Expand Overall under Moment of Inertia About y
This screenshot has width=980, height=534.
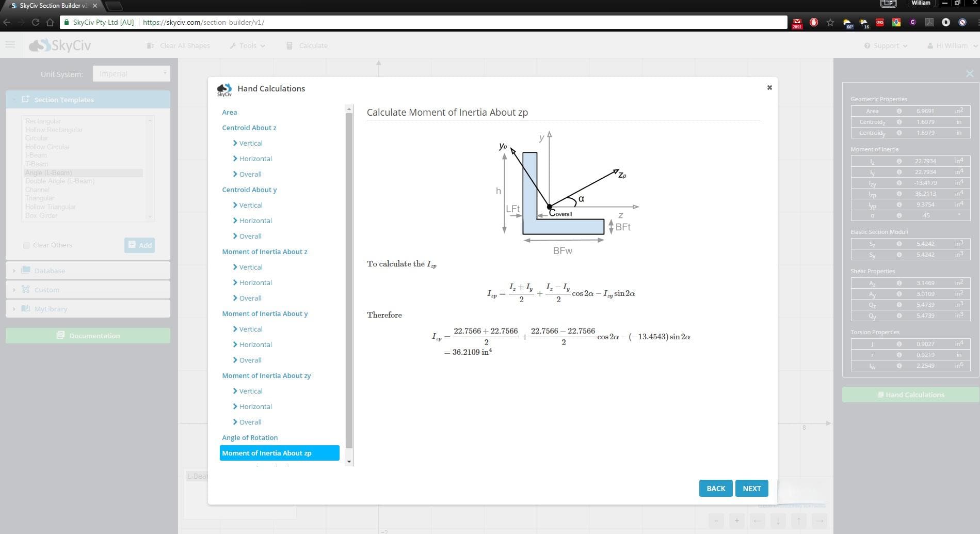247,360
